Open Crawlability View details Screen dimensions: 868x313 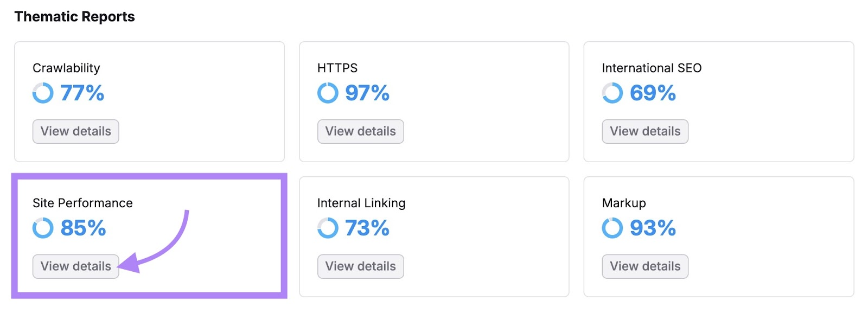75,131
